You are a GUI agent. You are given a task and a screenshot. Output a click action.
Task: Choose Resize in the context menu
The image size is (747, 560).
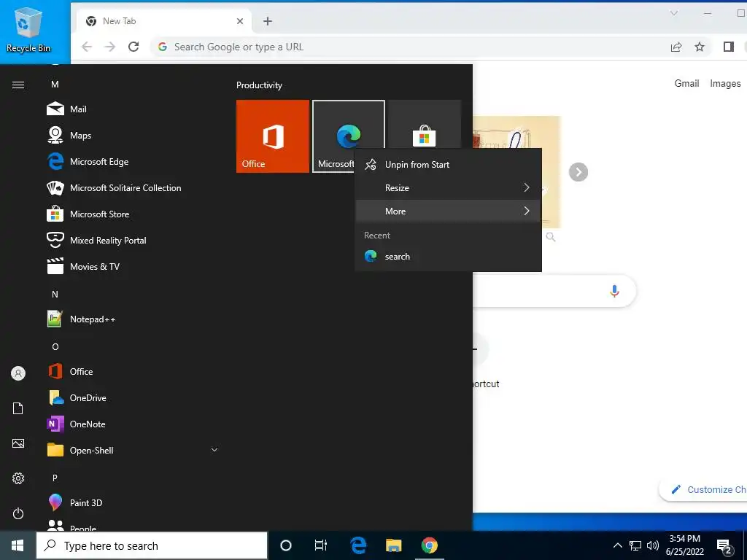(x=448, y=187)
